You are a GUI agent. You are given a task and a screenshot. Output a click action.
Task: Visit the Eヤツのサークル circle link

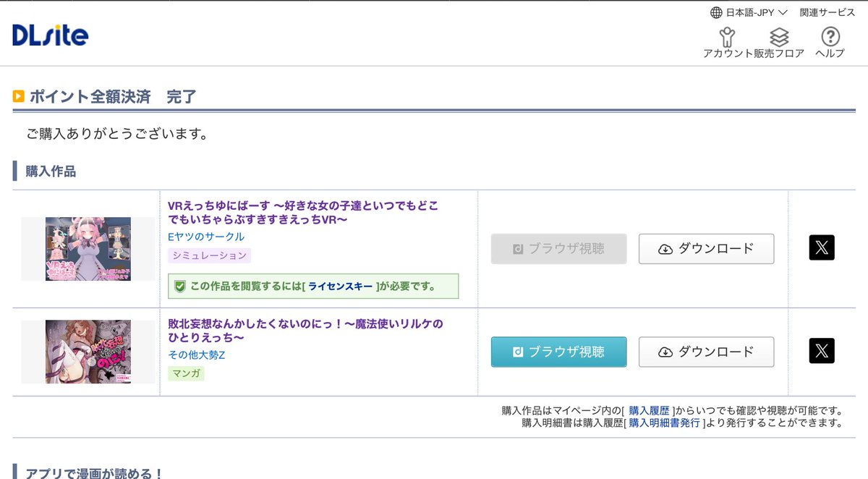(206, 237)
